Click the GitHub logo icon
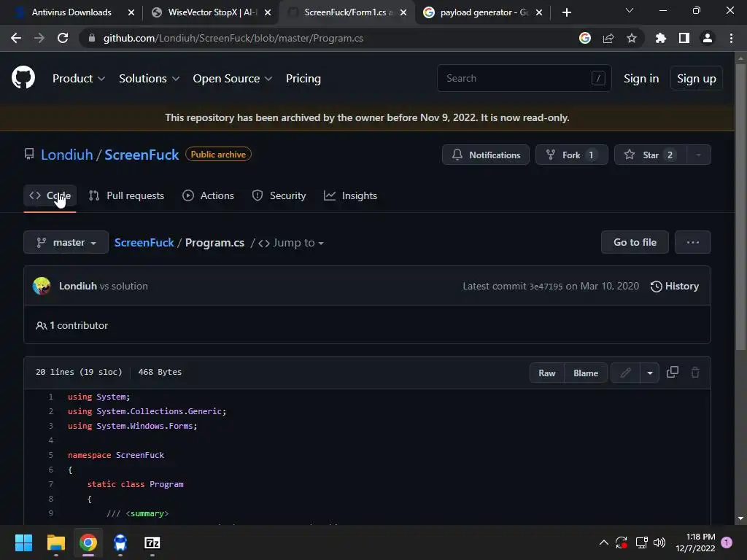Viewport: 747px width, 560px height. (x=23, y=78)
